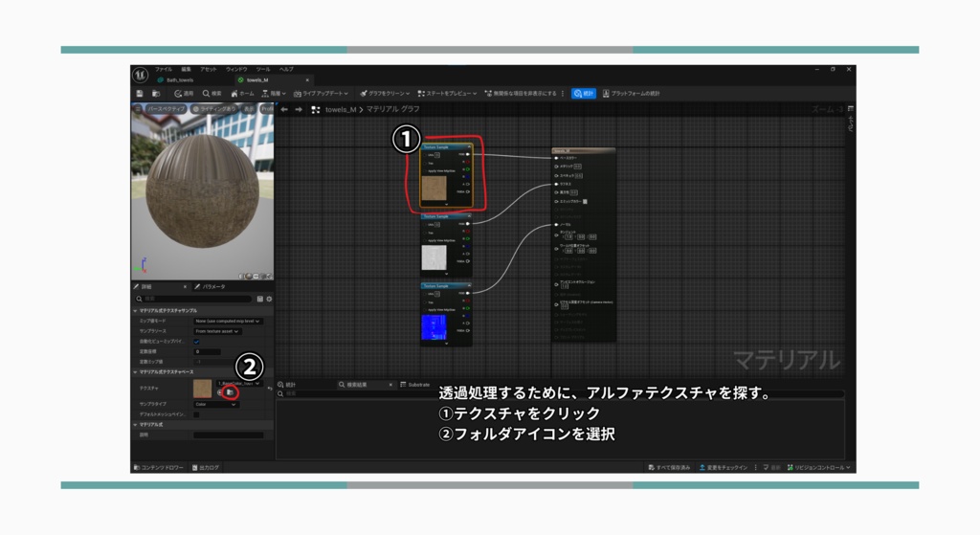980x535 pixels.
Task: Click the save material icon in toolbar
Action: (140, 93)
